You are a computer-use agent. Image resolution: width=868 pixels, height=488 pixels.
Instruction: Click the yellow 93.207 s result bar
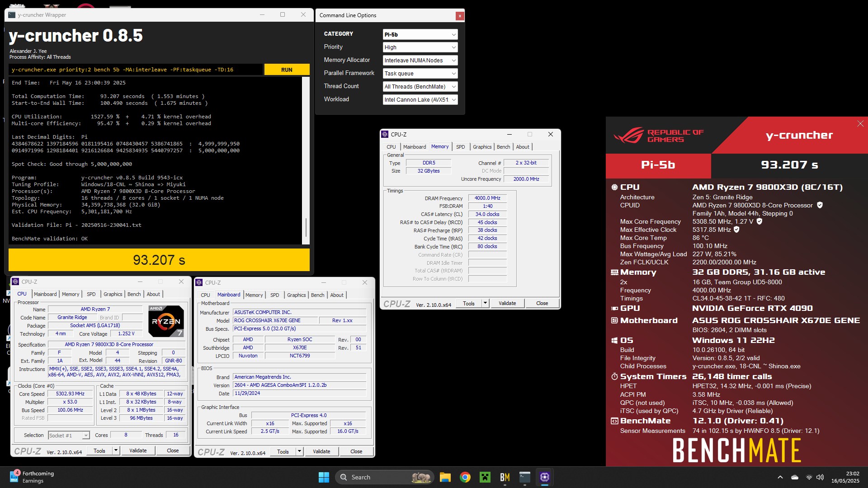click(x=159, y=260)
